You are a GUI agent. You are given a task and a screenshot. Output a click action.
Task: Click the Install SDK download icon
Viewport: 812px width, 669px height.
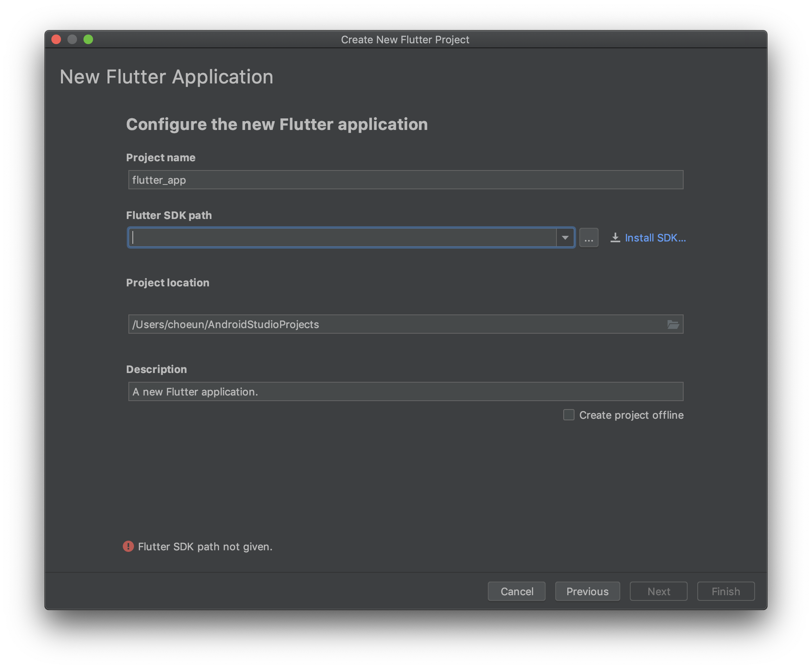[x=616, y=237]
